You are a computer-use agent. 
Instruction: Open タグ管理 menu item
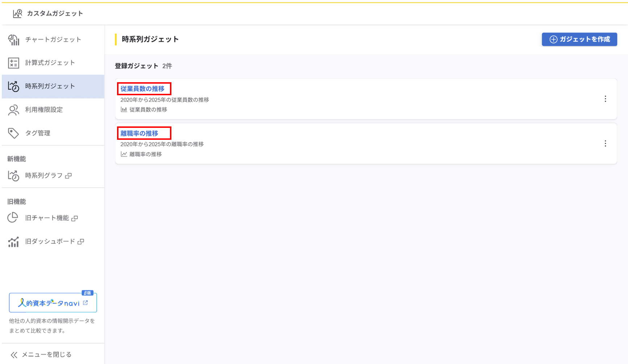coord(38,133)
